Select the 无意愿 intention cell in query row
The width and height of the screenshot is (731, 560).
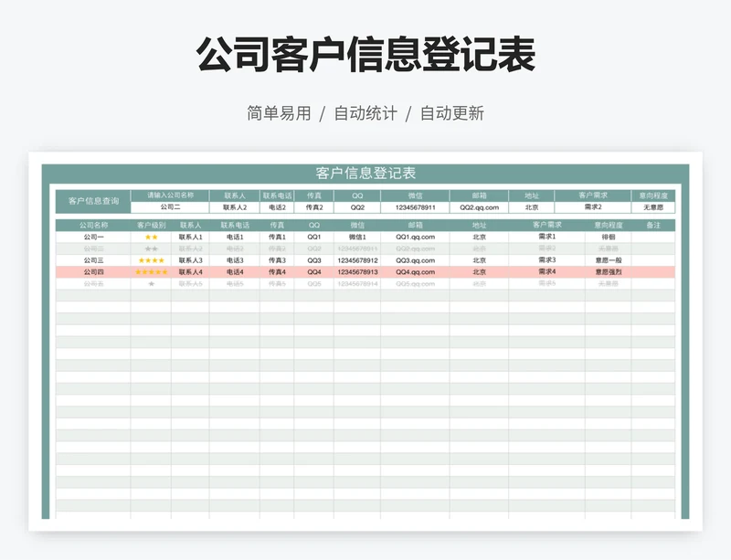[652, 206]
